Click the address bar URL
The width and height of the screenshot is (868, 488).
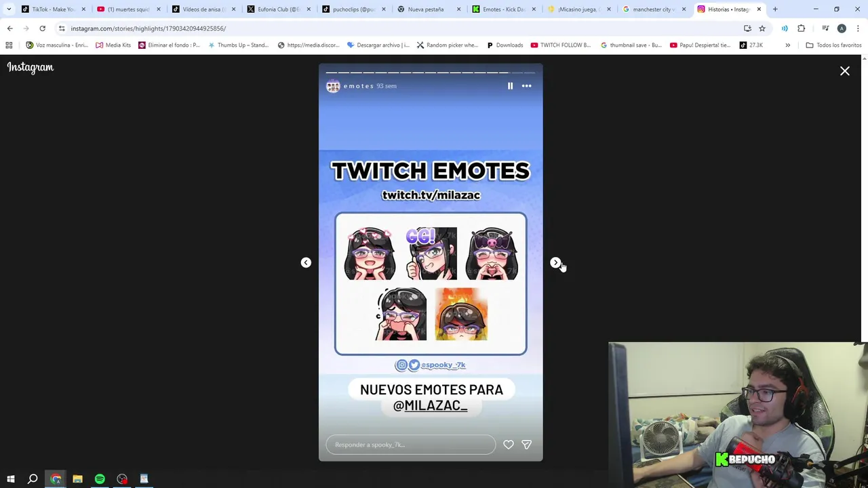tap(149, 28)
